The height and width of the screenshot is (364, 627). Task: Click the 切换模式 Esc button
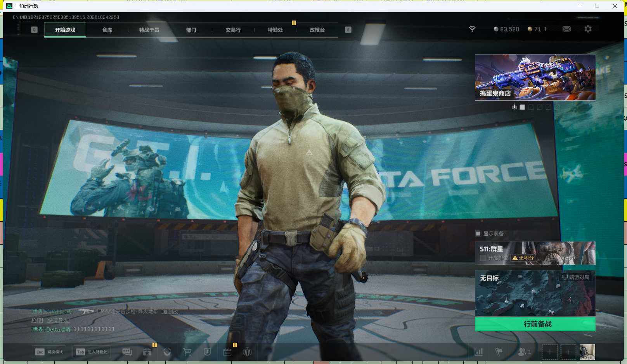coord(49,352)
